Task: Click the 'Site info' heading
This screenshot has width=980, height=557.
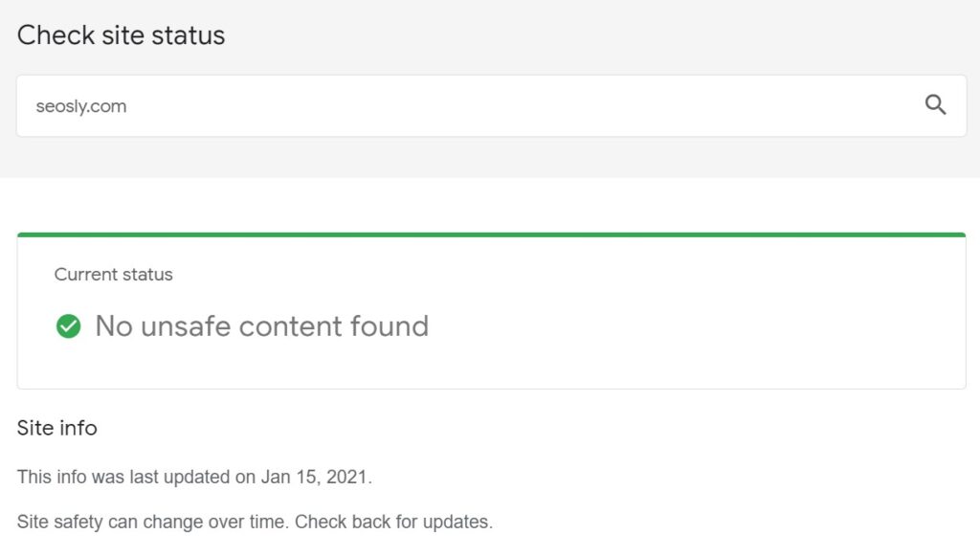Action: click(x=57, y=428)
